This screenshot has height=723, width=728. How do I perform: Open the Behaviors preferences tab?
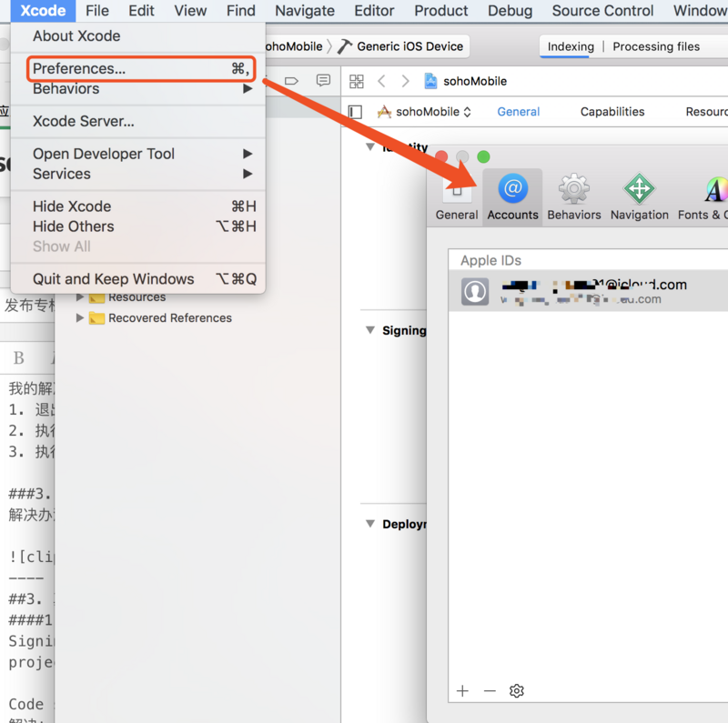[574, 197]
